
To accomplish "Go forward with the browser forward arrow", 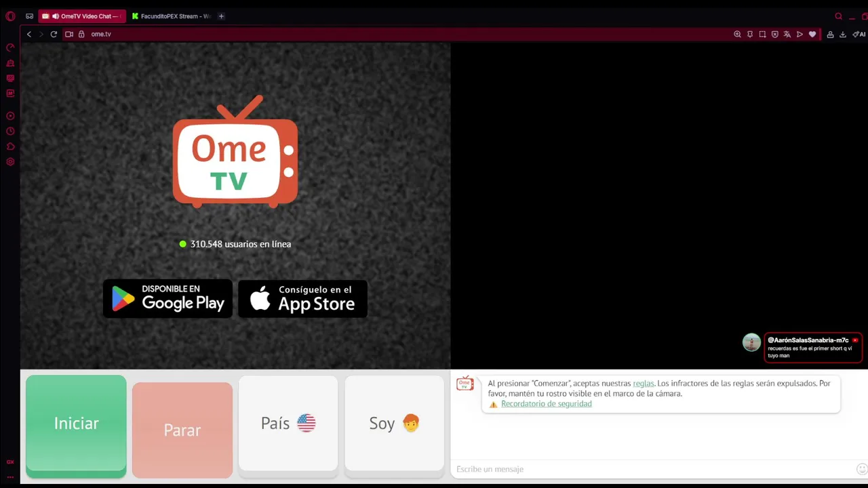I will [x=41, y=34].
